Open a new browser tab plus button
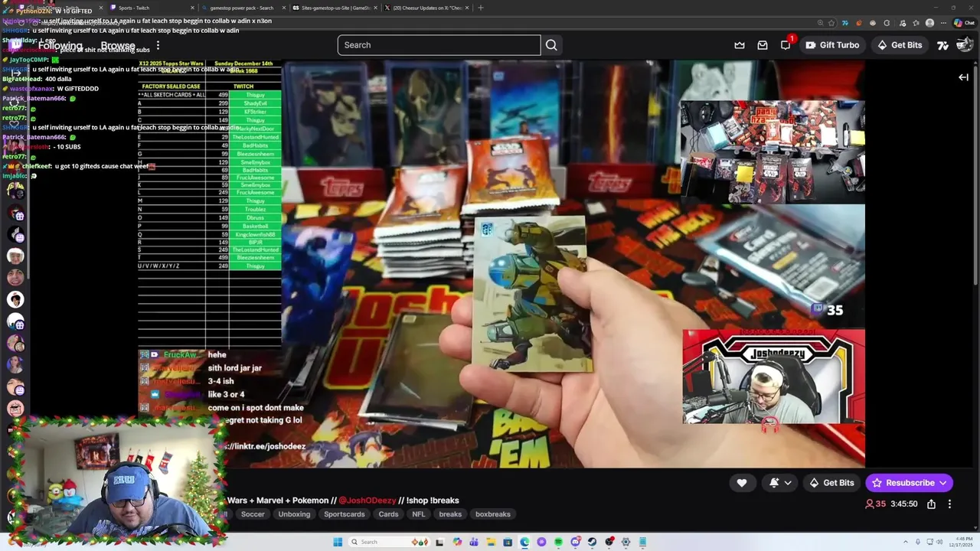The image size is (980, 551). (481, 8)
